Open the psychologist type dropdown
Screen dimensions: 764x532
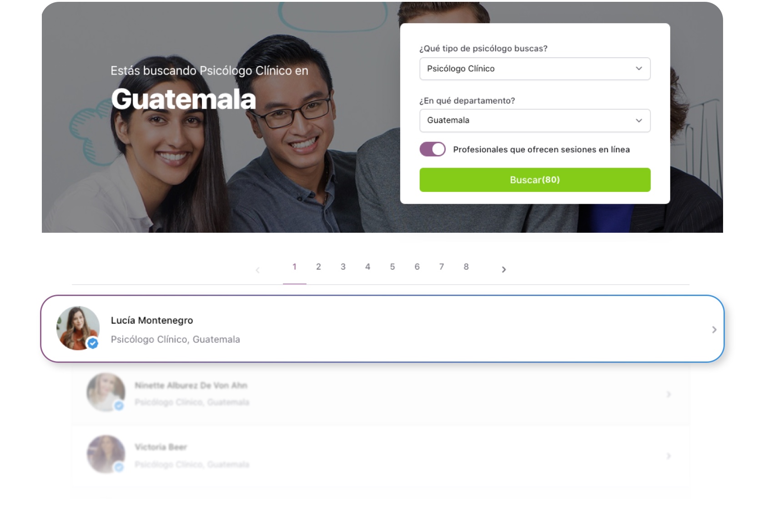point(535,69)
